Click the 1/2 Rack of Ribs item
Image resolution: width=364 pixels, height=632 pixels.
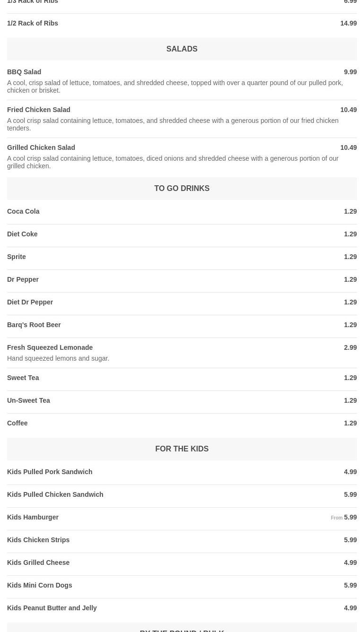(x=33, y=23)
